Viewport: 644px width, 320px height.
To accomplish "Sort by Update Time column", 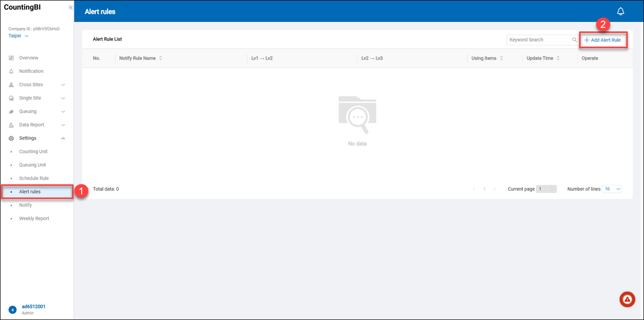I will coord(558,58).
